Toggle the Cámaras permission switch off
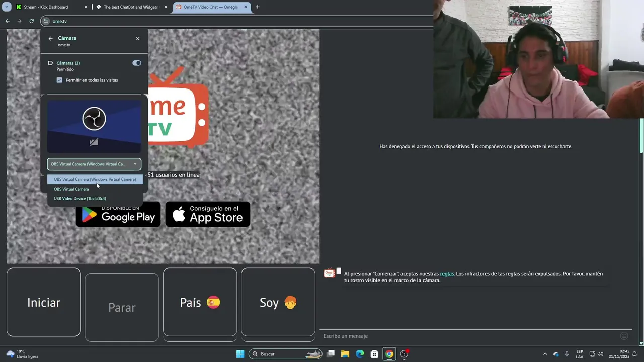644x362 pixels. [137, 63]
